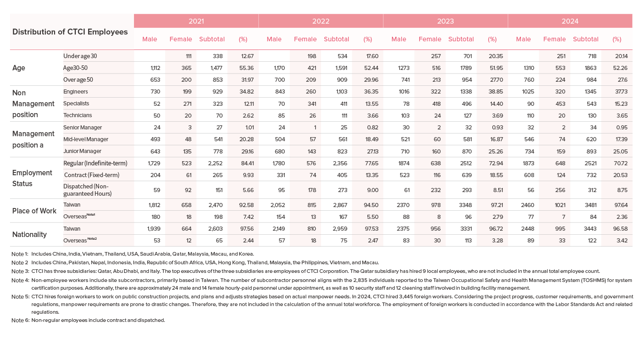Select the "Age30-50" row label
This screenshot has width=644, height=341.
pos(75,68)
